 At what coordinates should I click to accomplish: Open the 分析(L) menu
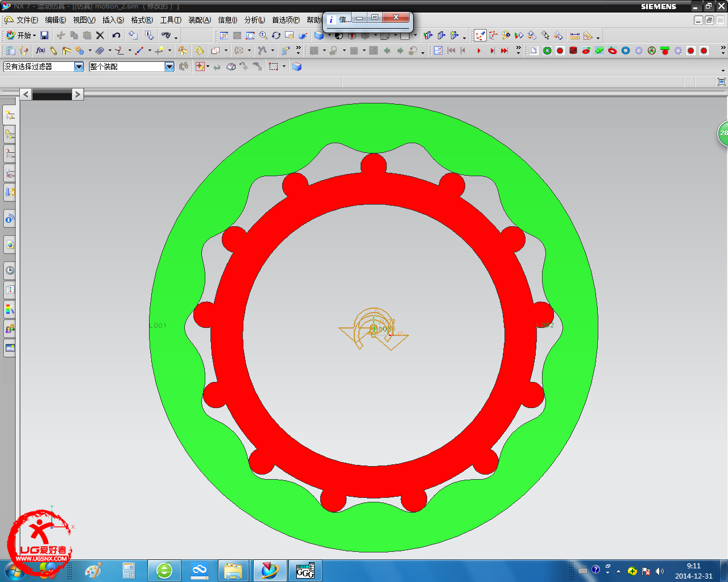[254, 20]
